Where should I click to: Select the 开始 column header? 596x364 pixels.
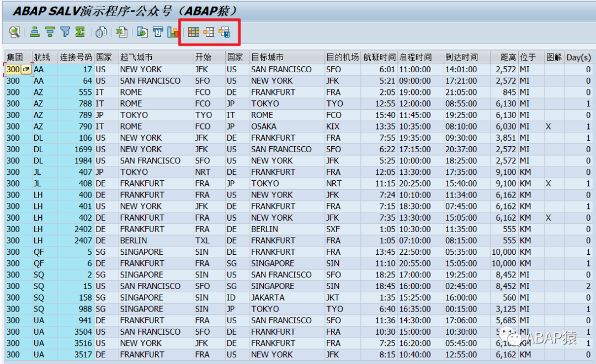coord(209,57)
